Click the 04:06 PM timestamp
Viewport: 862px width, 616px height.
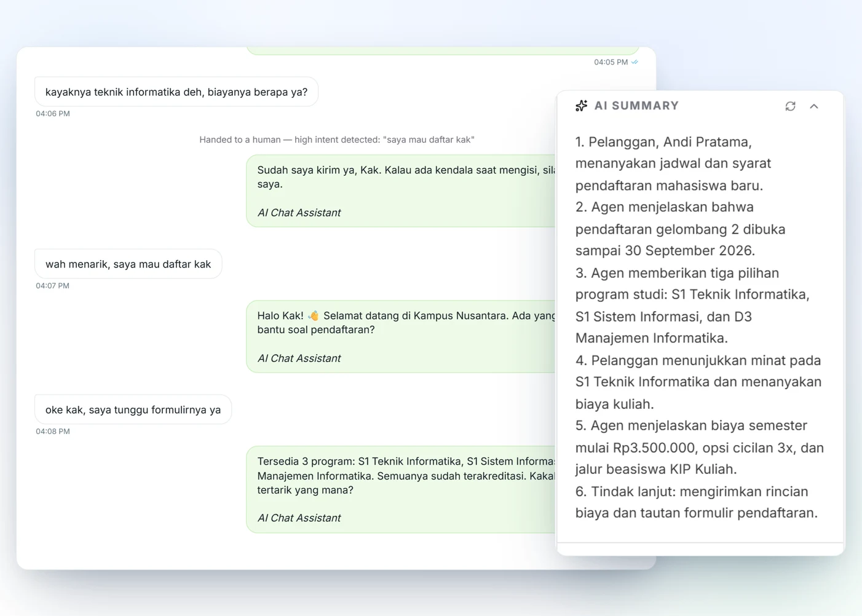53,114
